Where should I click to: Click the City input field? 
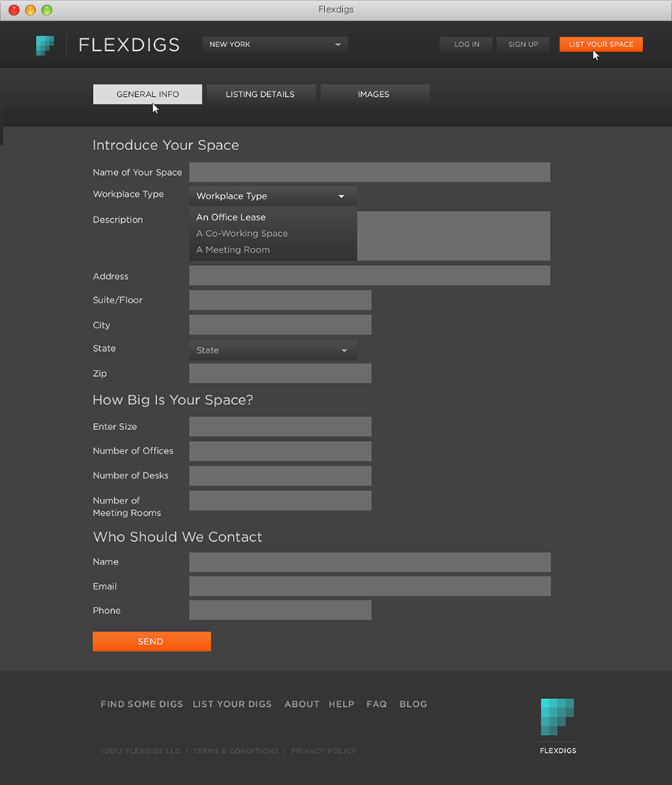click(x=281, y=325)
